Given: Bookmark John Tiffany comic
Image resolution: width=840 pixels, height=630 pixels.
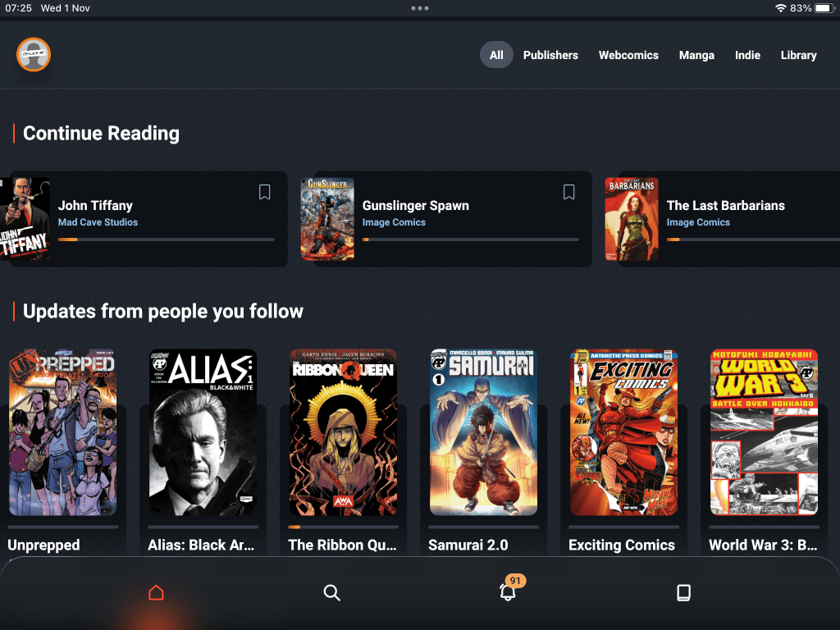Looking at the screenshot, I should pyautogui.click(x=264, y=192).
